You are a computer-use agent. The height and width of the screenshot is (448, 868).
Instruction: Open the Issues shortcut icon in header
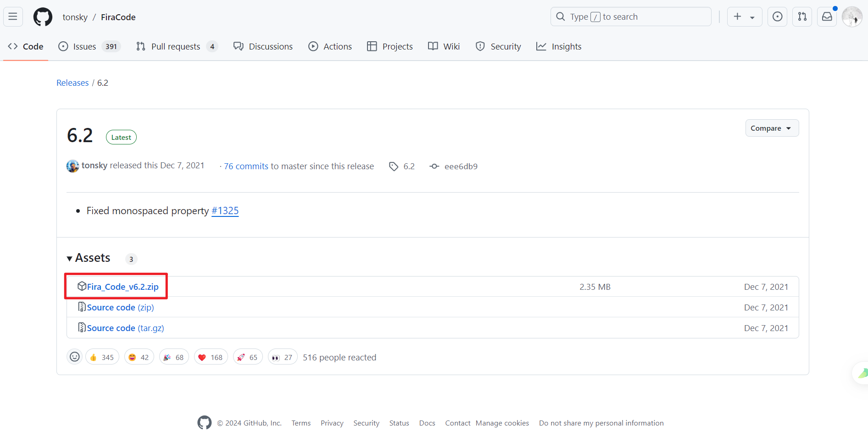point(777,17)
